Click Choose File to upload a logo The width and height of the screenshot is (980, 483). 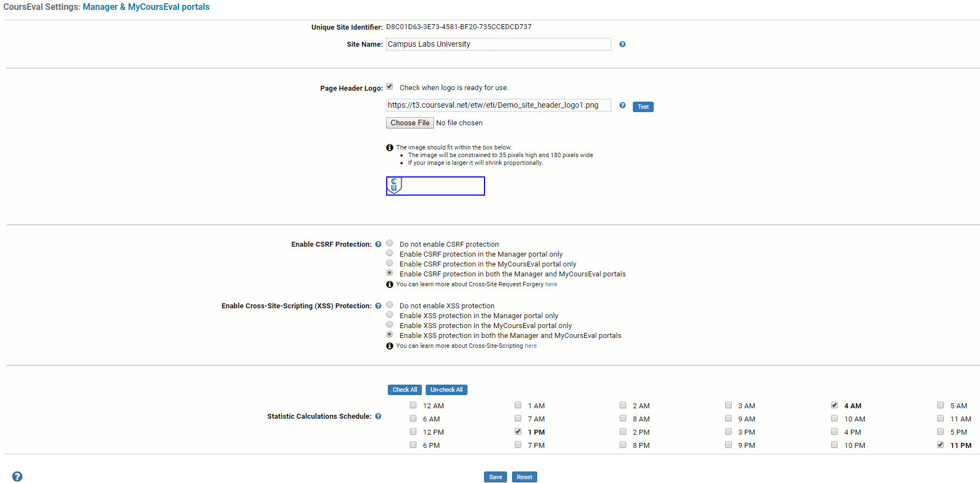point(410,123)
